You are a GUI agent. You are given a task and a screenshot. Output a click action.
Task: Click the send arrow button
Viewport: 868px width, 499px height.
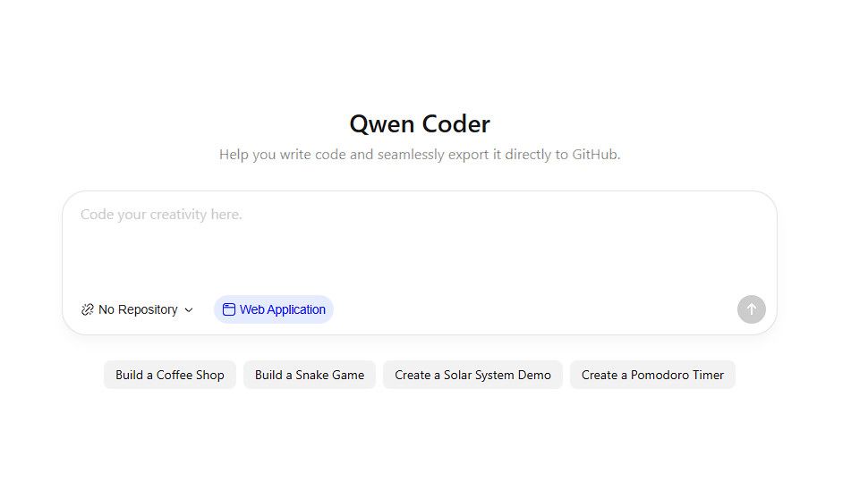pos(751,309)
